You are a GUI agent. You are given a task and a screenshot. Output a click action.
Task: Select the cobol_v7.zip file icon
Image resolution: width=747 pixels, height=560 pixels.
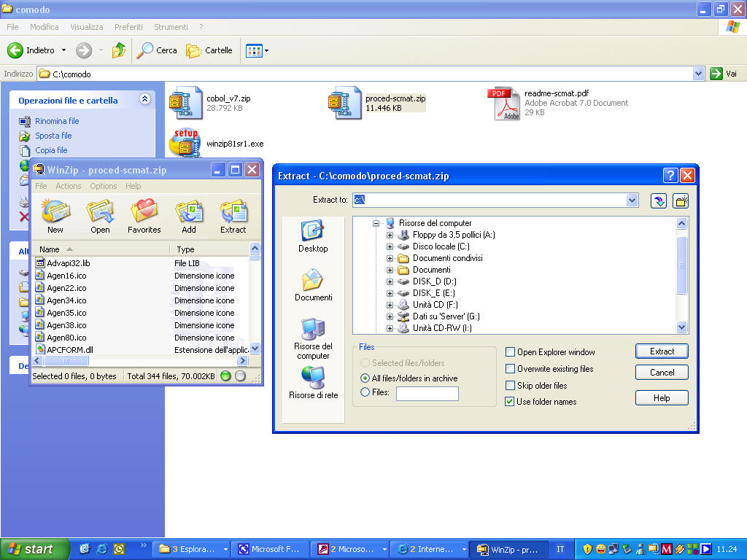tap(186, 102)
